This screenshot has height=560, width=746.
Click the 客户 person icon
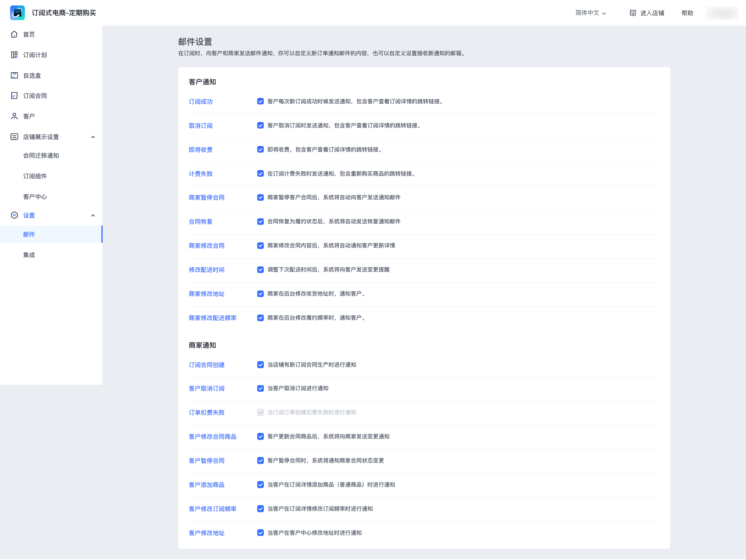[14, 116]
